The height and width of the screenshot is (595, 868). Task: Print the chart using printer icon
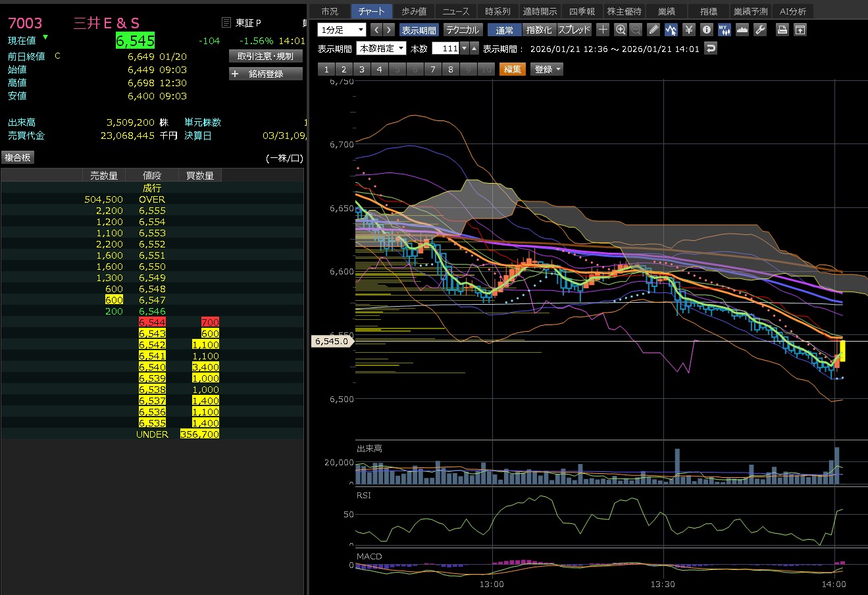click(x=782, y=30)
